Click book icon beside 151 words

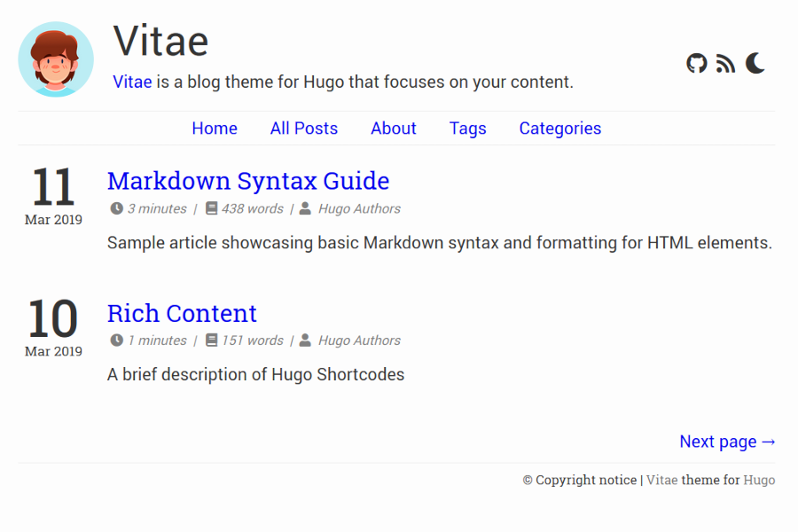click(211, 340)
